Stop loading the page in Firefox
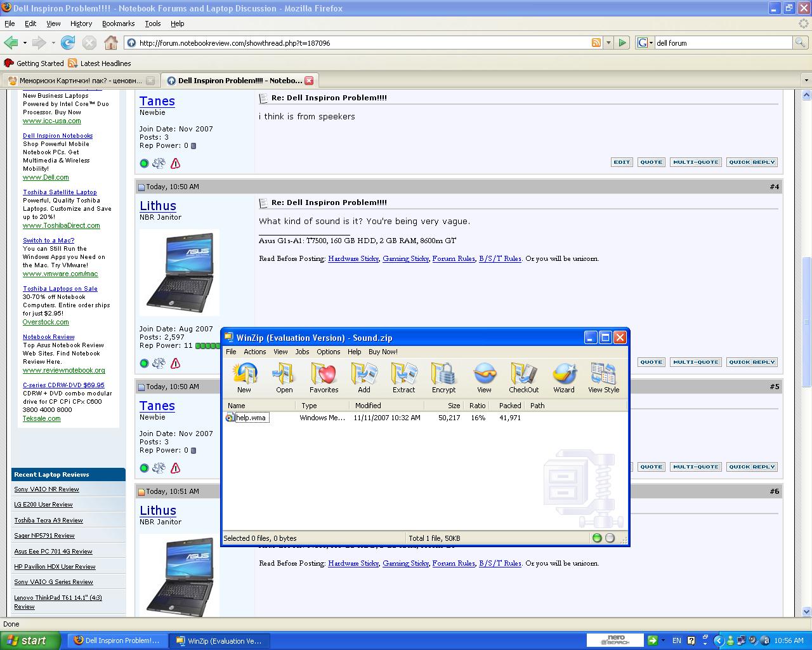 click(89, 43)
